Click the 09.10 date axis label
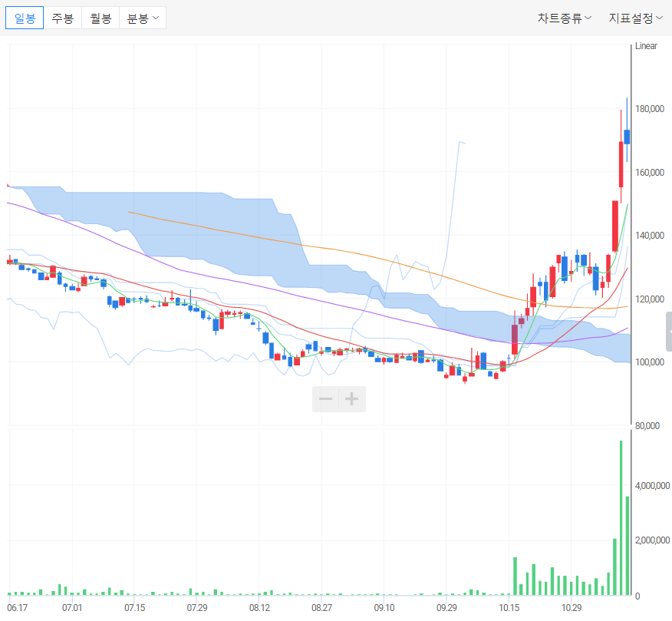Viewport: 672px width, 621px height. pos(384,608)
